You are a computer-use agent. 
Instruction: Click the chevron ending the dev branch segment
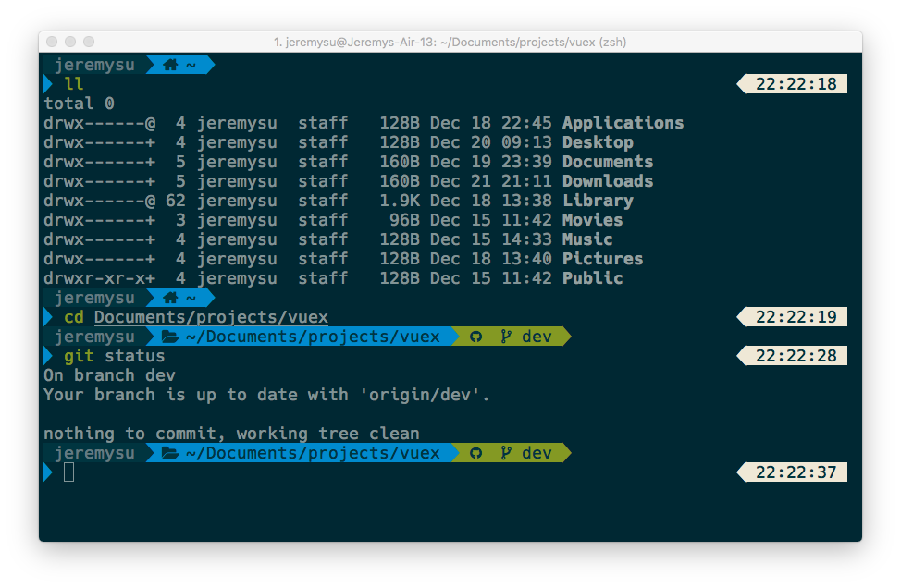coord(566,337)
